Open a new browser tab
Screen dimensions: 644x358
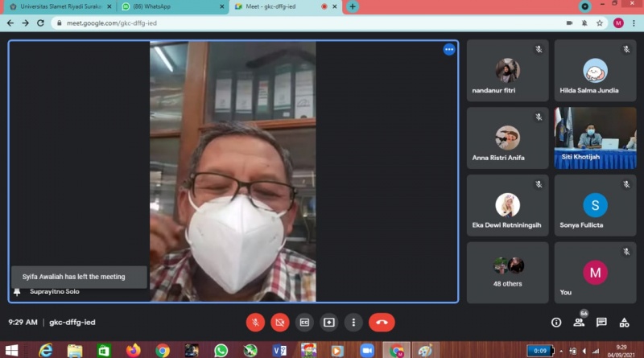[x=353, y=6]
